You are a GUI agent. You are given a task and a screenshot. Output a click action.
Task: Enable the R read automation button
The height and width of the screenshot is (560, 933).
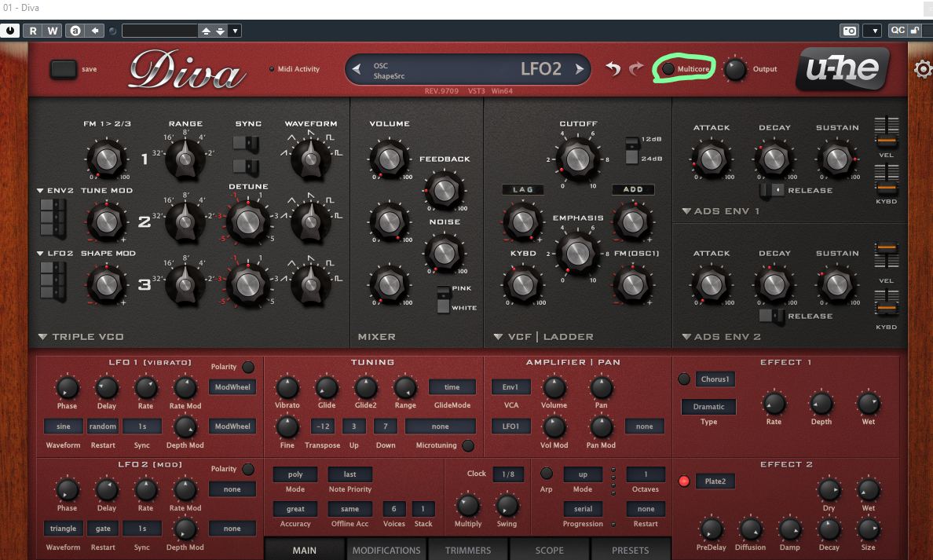33,31
